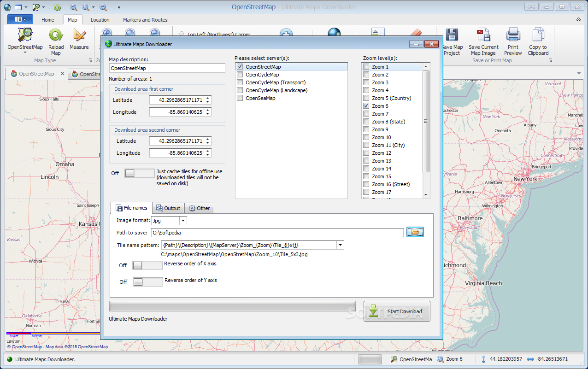Open the map tabs list dropdown arrow
The image size is (588, 369).
pos(579,73)
